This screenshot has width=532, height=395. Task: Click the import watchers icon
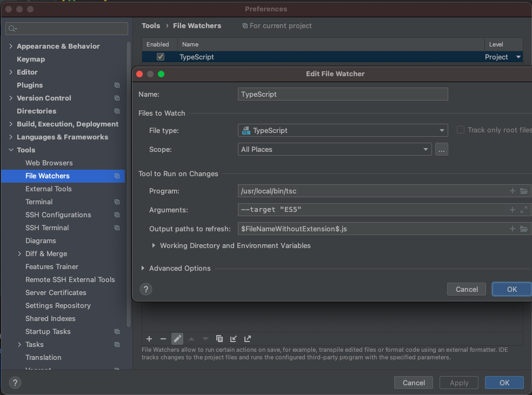click(234, 339)
